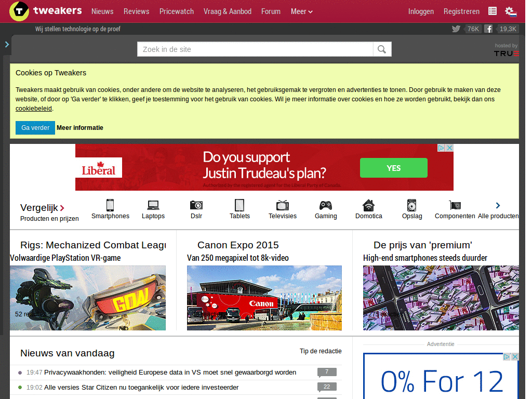The width and height of the screenshot is (532, 399).
Task: Close the 0% For 12 advertisement
Action: pos(515,356)
